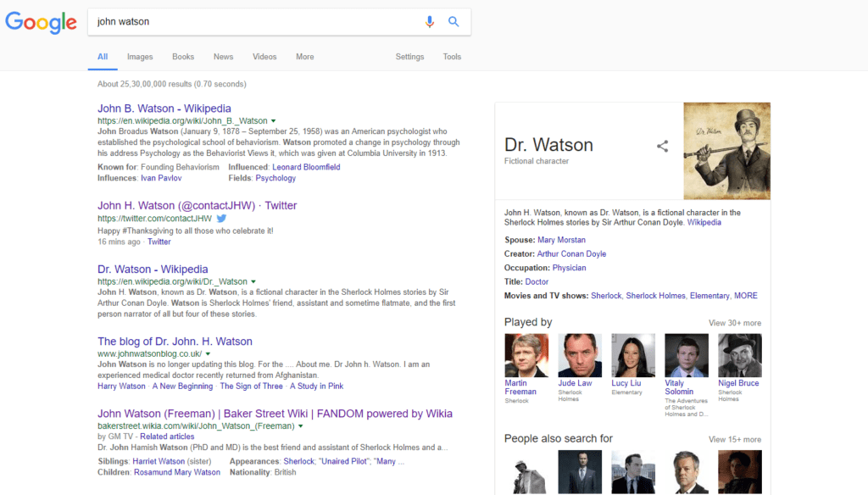Image resolution: width=868 pixels, height=495 pixels.
Task: Open the Harry Watson sitelink
Action: pyautogui.click(x=121, y=387)
